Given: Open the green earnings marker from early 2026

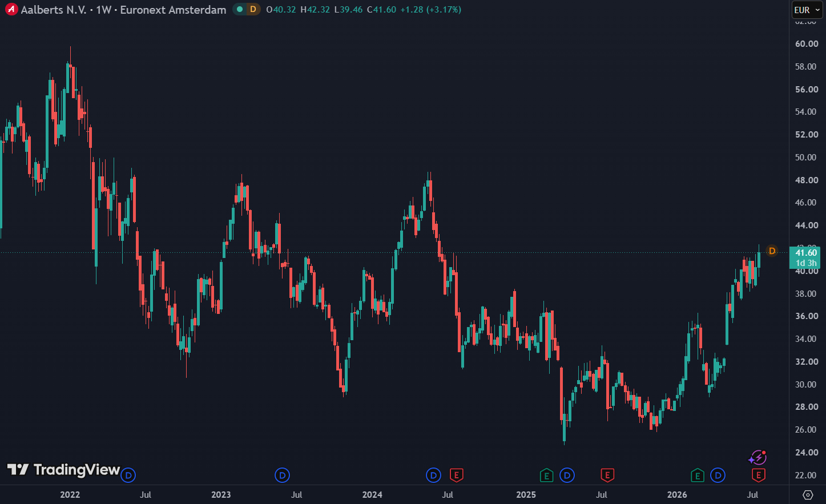Looking at the screenshot, I should point(697,475).
